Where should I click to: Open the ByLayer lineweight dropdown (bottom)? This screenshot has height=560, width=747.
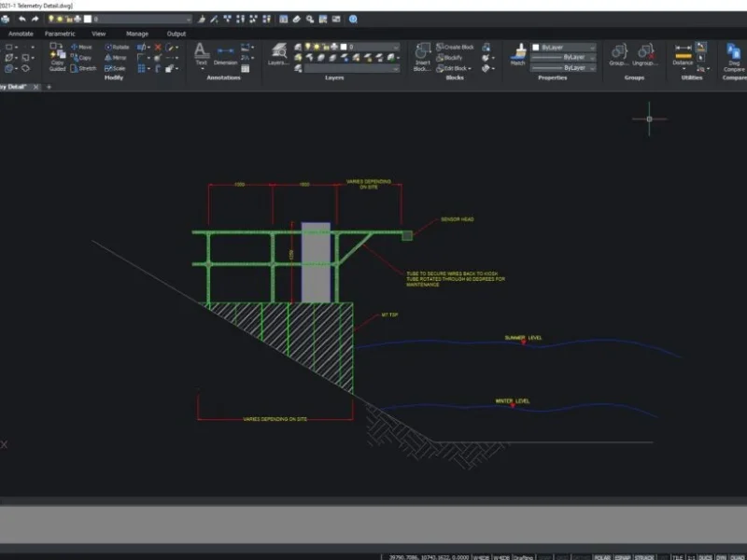click(564, 68)
